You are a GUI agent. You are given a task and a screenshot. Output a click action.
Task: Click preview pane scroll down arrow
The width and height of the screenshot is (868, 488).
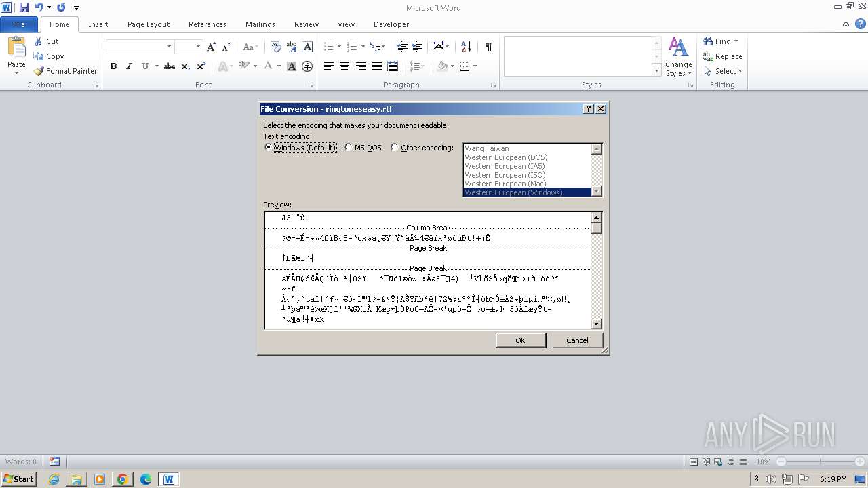[x=597, y=324]
